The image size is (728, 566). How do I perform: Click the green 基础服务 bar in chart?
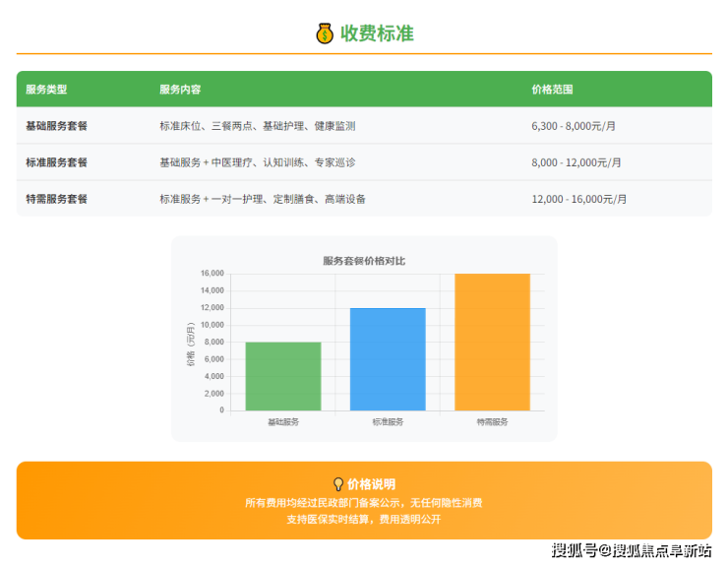[x=283, y=376]
